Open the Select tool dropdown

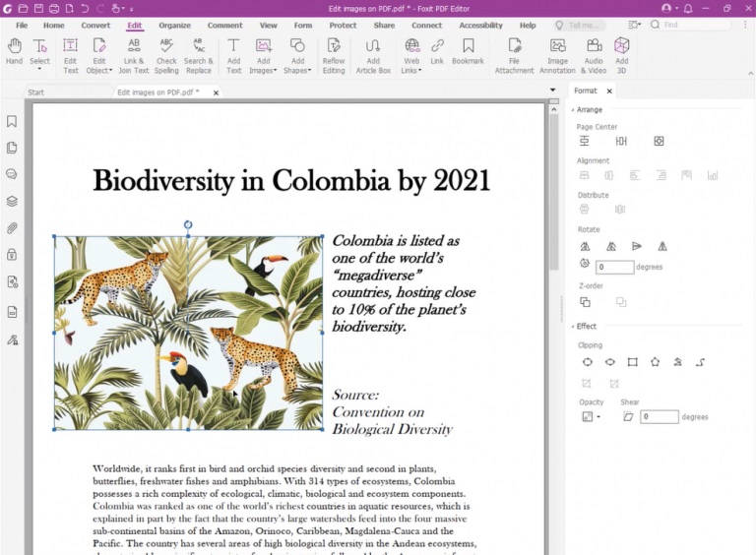click(39, 69)
